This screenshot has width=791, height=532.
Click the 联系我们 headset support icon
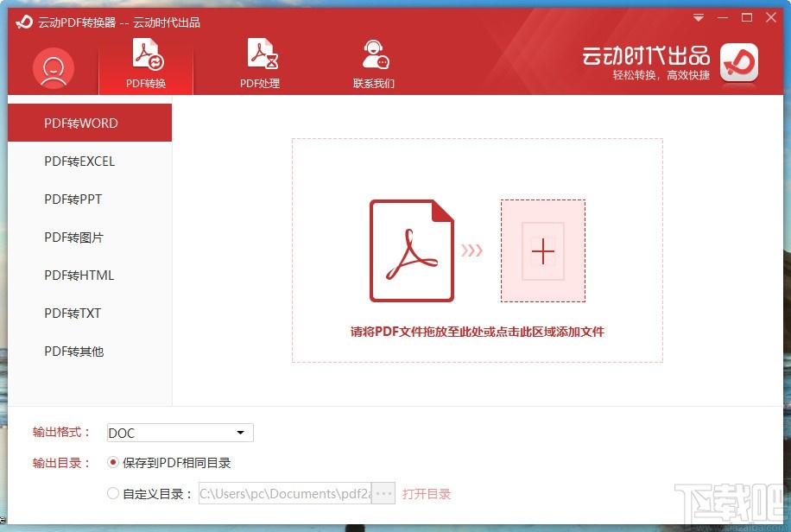(x=374, y=54)
